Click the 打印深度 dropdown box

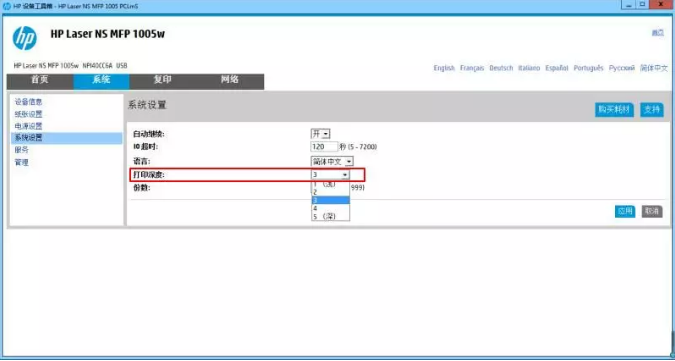330,175
